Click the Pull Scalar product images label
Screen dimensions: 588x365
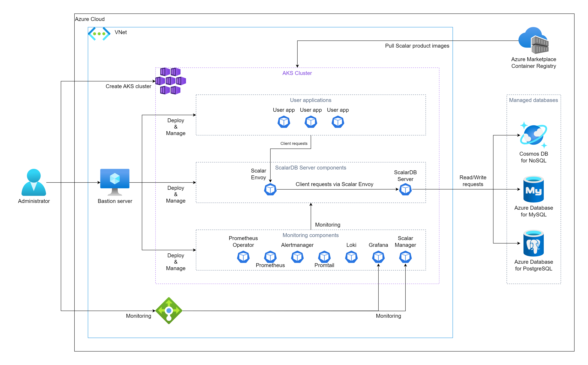click(417, 46)
